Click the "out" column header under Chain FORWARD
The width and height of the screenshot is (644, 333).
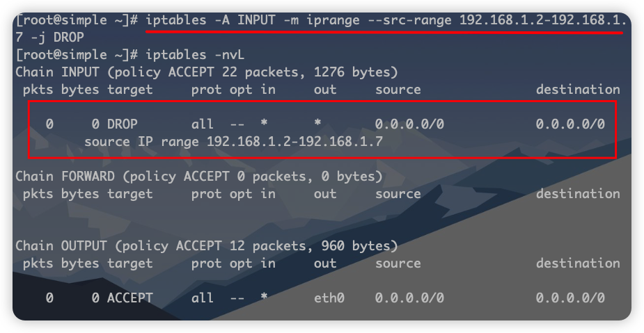tap(325, 194)
